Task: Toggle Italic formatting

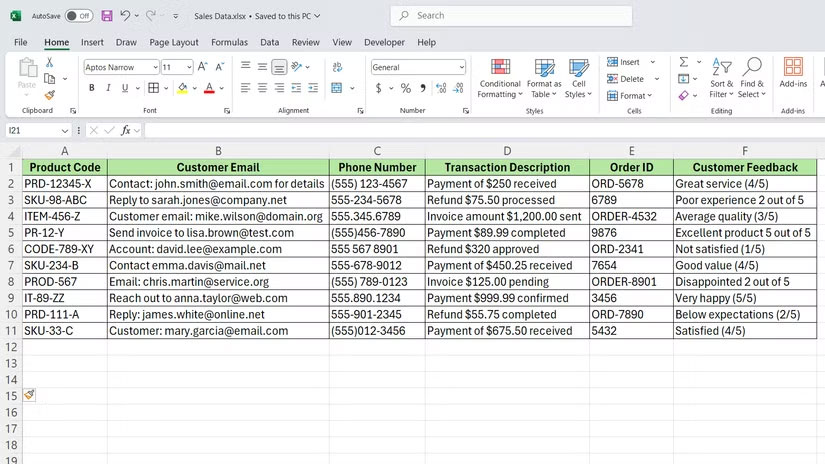Action: pyautogui.click(x=109, y=88)
